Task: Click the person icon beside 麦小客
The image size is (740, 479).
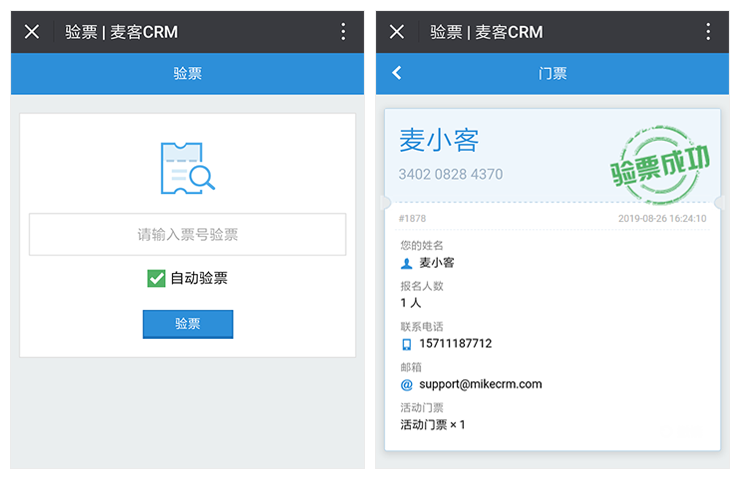Action: click(406, 263)
